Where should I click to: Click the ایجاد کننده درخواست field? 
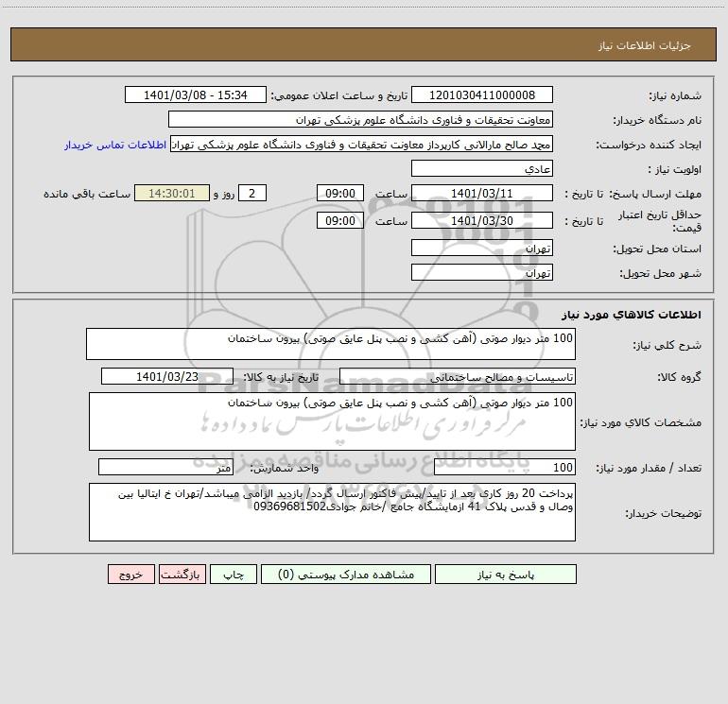[361, 144]
